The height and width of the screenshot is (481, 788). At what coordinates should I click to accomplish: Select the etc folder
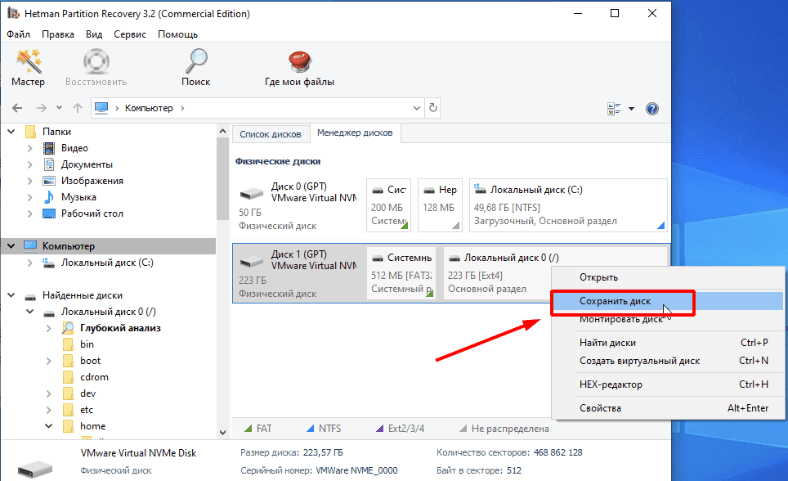[86, 410]
